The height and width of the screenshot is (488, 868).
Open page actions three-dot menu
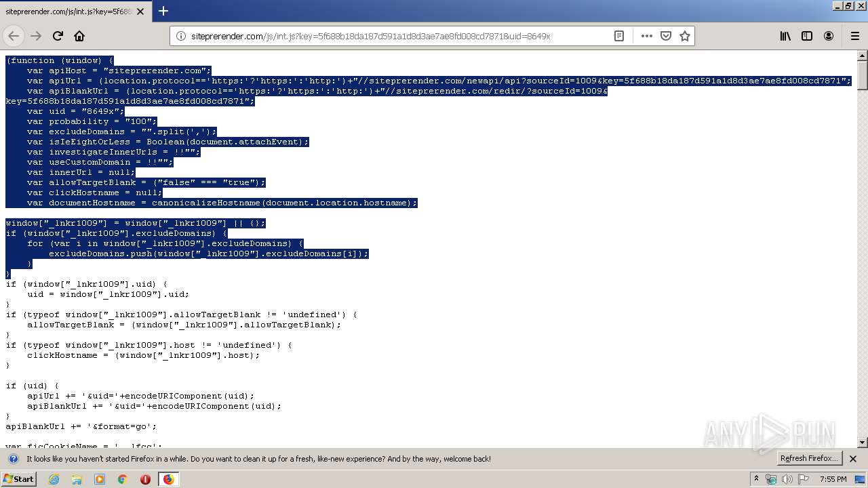pyautogui.click(x=646, y=36)
